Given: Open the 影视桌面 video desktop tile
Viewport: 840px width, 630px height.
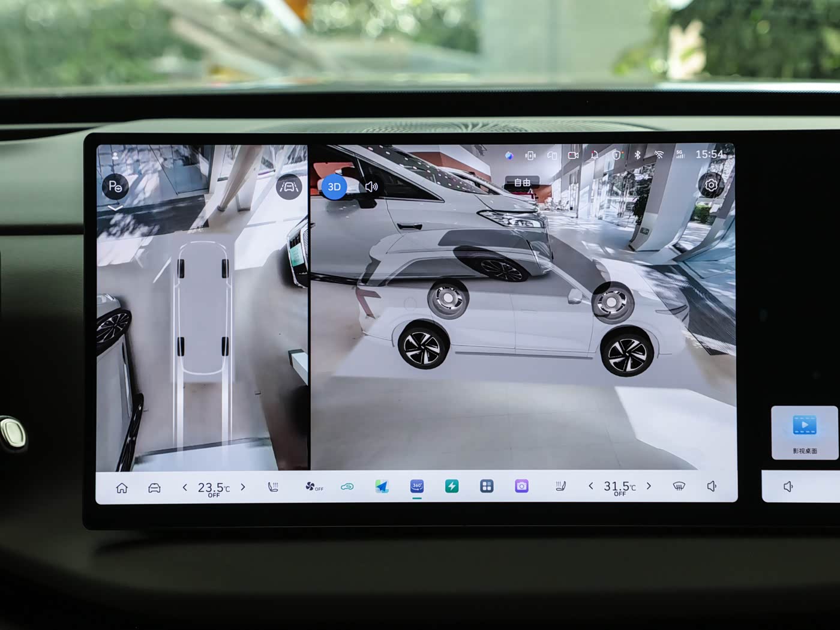Looking at the screenshot, I should (804, 433).
